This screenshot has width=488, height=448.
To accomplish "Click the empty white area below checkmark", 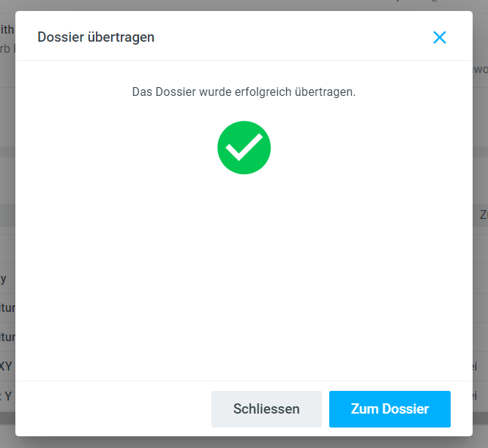I will pyautogui.click(x=244, y=278).
